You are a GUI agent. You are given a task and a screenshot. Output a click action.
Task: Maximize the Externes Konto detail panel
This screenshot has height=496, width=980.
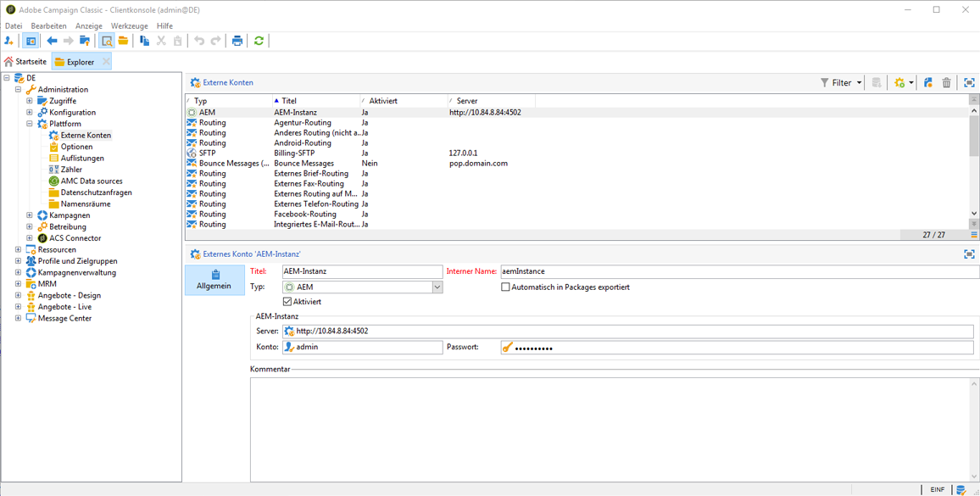tap(969, 254)
